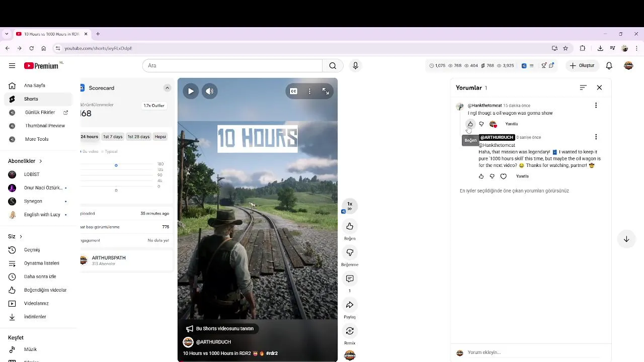Open comments icon for the Short

point(350,279)
